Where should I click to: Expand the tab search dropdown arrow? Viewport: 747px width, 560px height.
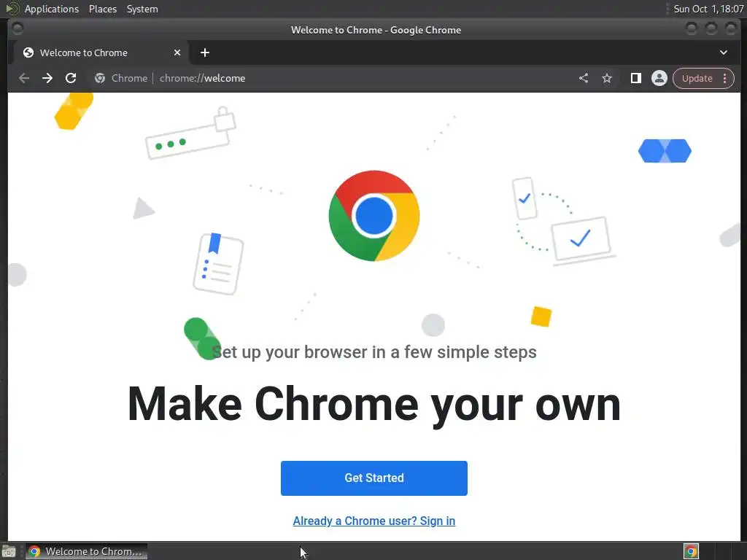723,52
